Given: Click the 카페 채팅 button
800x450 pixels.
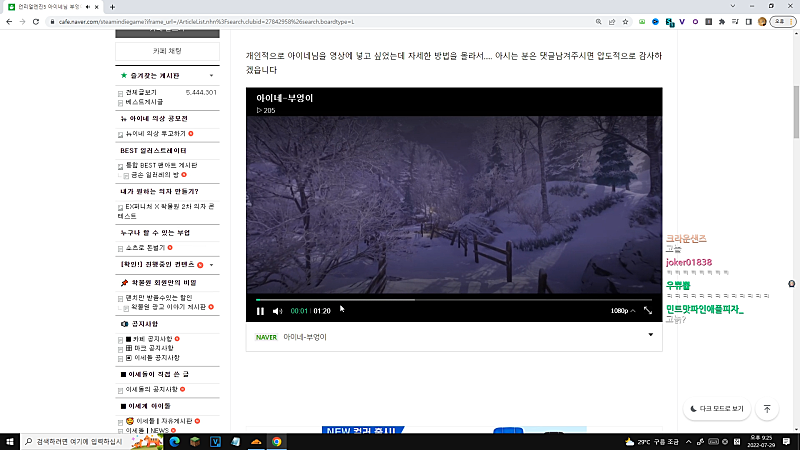Looking at the screenshot, I should coord(167,50).
